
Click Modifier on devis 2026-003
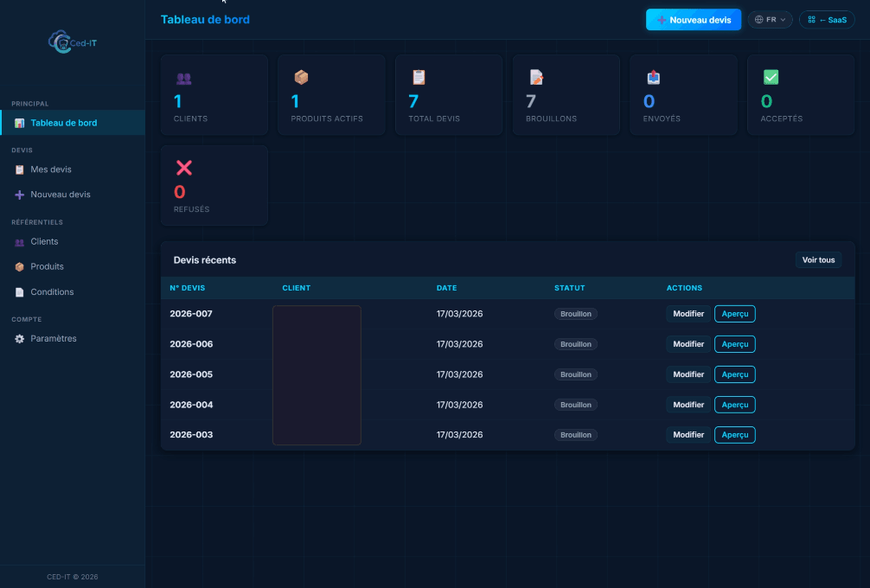688,435
